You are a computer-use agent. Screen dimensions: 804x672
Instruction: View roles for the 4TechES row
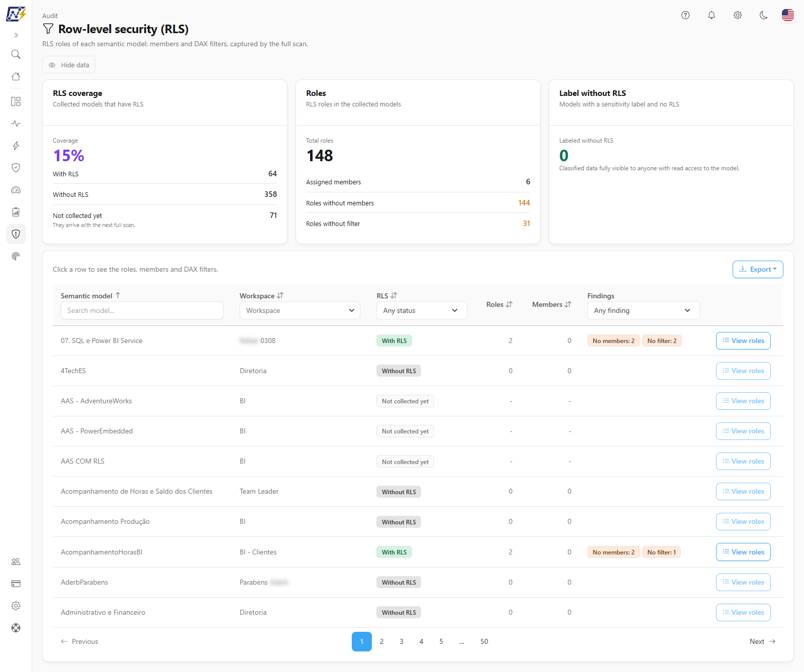pyautogui.click(x=743, y=371)
